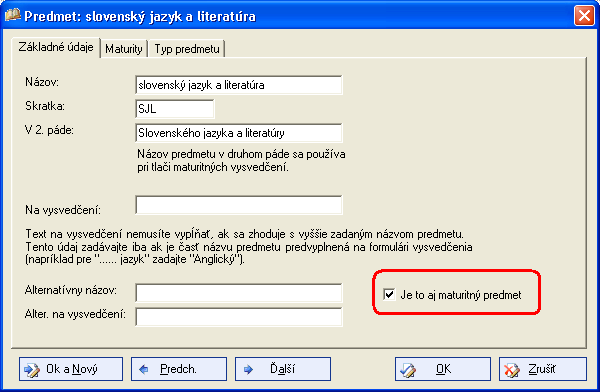Go to next subject with Ďalší
Viewport: 600px width, 392px height.
(x=283, y=369)
